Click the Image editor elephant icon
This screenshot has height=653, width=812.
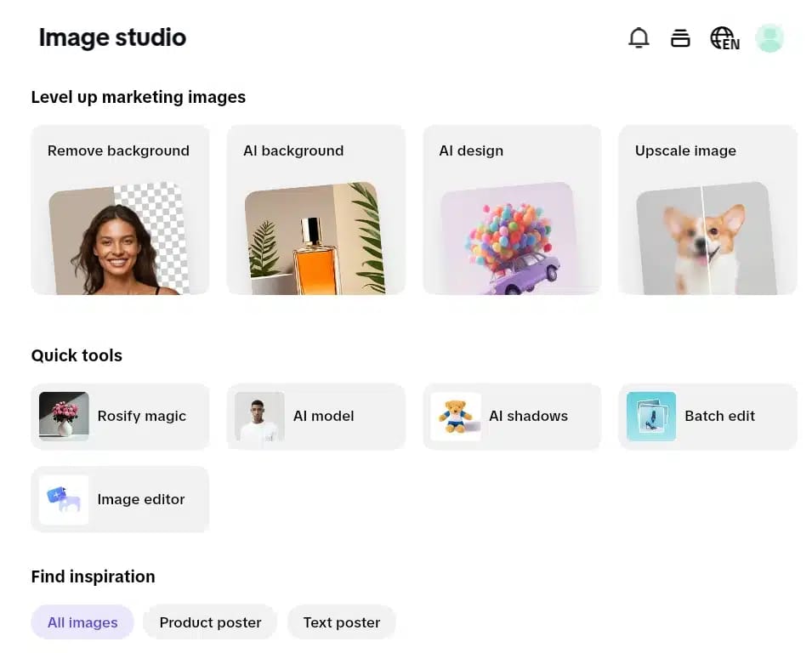tap(65, 500)
